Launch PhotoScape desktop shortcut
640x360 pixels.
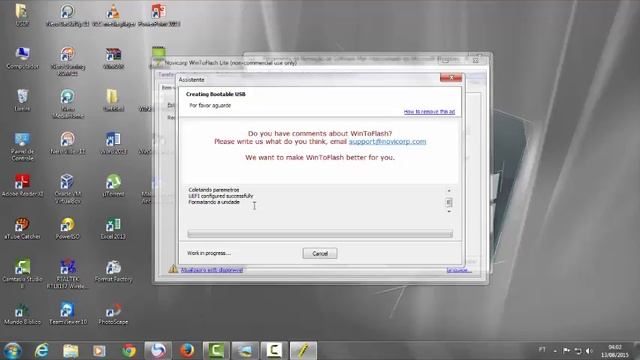(x=113, y=313)
